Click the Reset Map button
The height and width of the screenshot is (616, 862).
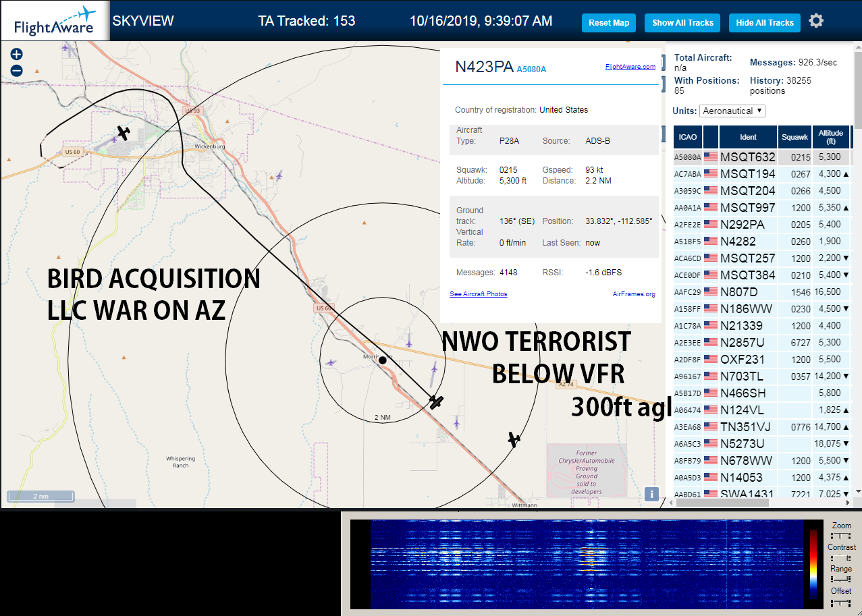click(x=609, y=23)
